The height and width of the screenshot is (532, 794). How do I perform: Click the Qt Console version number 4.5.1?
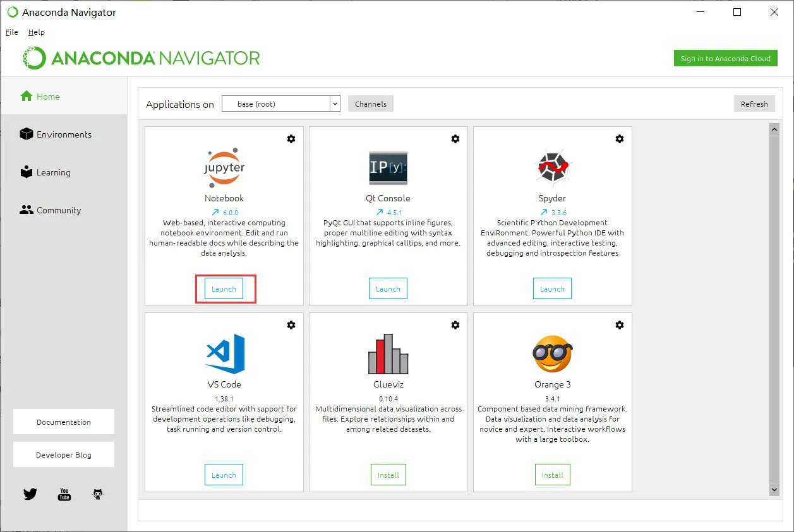[395, 213]
